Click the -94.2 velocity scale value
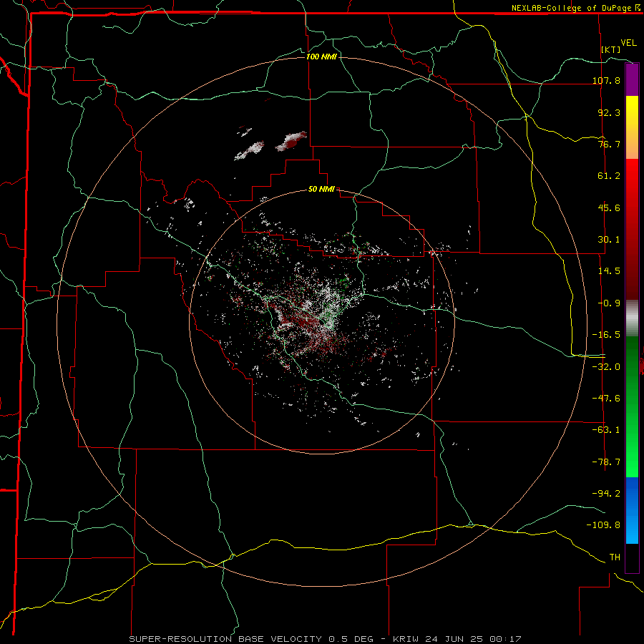 coord(606,493)
